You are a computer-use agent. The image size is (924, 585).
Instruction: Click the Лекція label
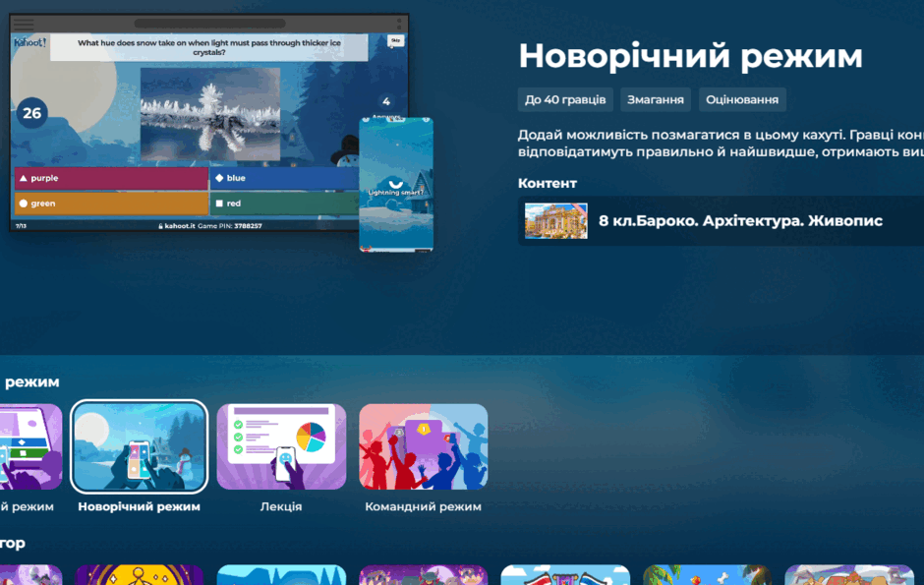pos(281,506)
